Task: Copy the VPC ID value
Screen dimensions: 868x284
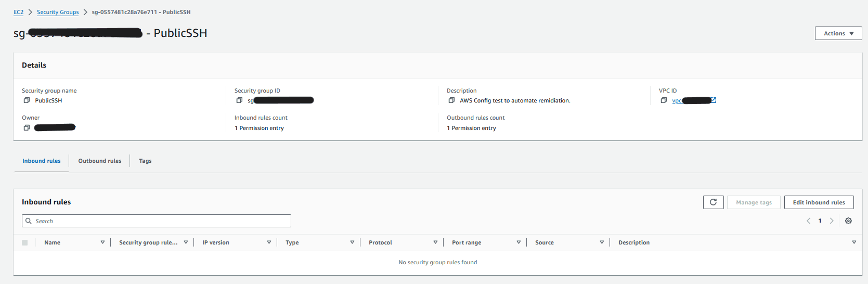Action: (664, 100)
